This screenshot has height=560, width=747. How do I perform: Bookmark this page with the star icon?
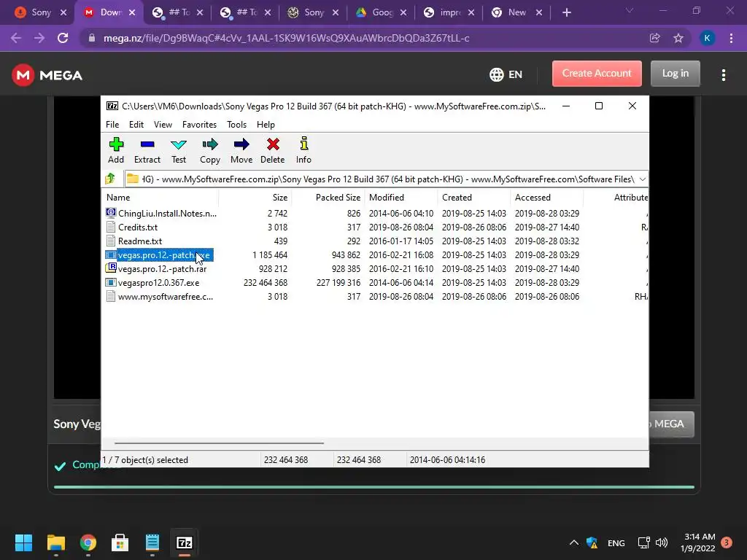tap(678, 38)
